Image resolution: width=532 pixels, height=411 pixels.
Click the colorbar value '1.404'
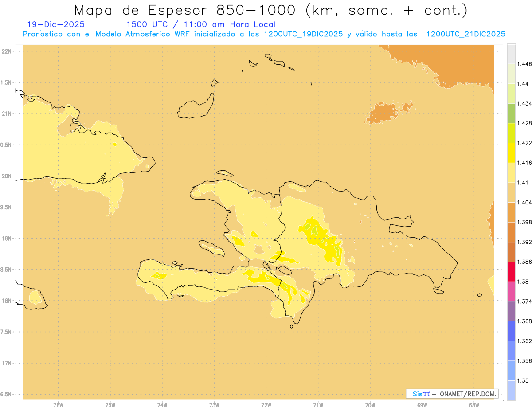[524, 202]
